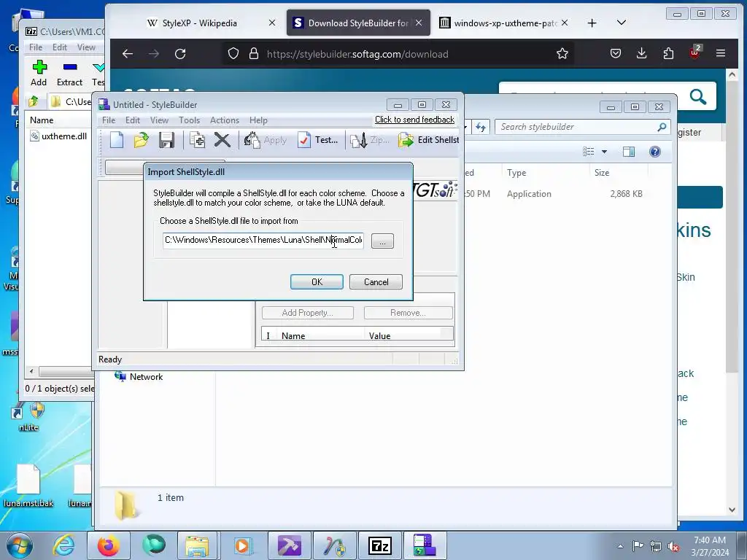Click the Delete X icon in StyleBuilder toolbar

(x=222, y=140)
